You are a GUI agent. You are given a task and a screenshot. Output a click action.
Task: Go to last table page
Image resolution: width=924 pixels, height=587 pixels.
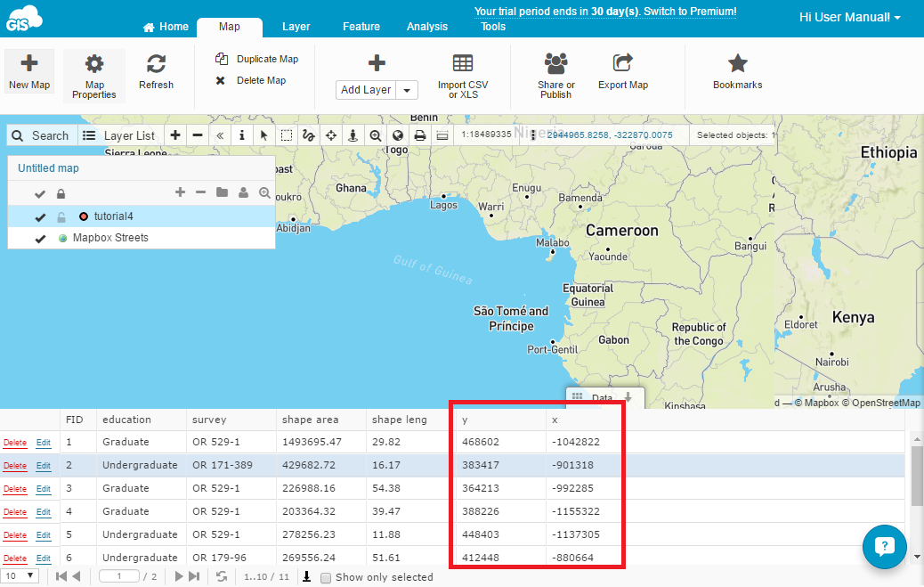tap(194, 576)
